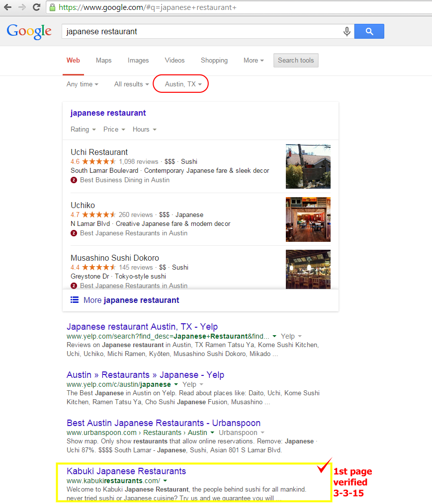Click the 145 reviews count for Musashino

(136, 267)
